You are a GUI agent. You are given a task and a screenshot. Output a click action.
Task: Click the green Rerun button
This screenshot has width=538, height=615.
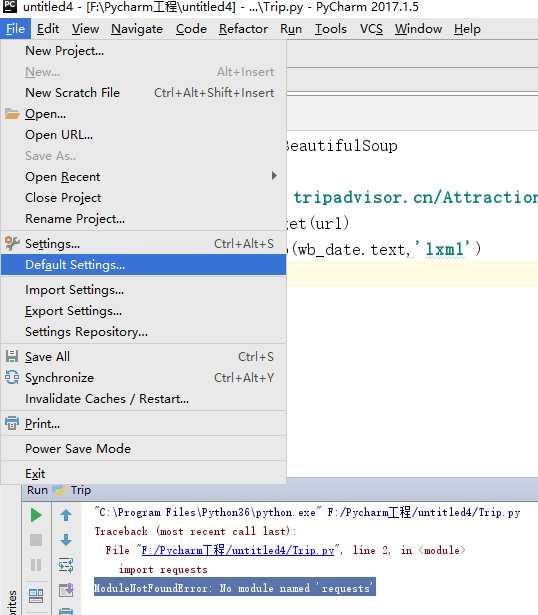[36, 515]
